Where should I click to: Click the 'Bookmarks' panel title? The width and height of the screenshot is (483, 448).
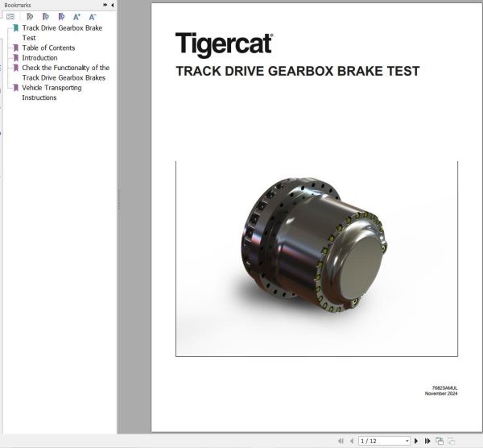18,5
